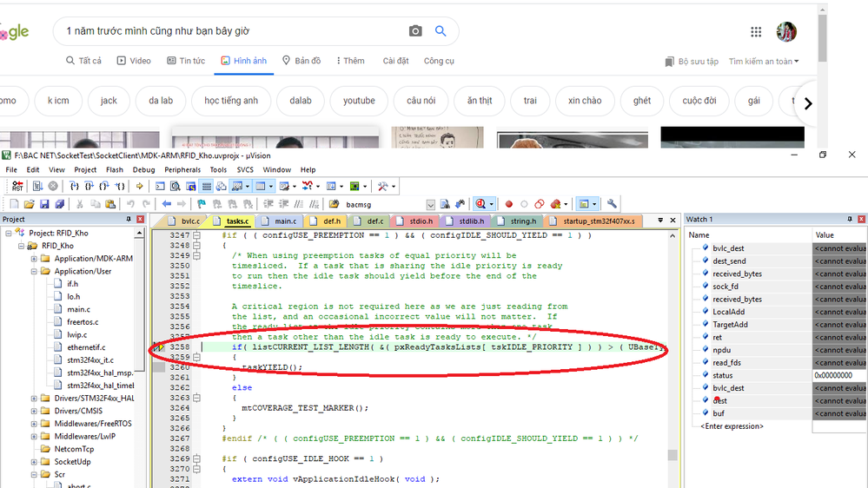Screen dimensions: 868x488
Task: Click the code editor vertical scrollbar thumb
Action: pos(673,455)
